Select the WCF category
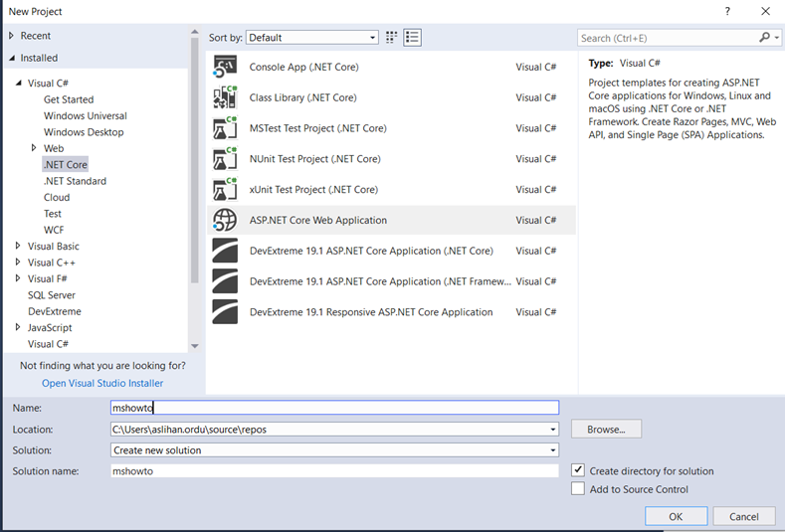Image resolution: width=785 pixels, height=532 pixels. pyautogui.click(x=54, y=230)
